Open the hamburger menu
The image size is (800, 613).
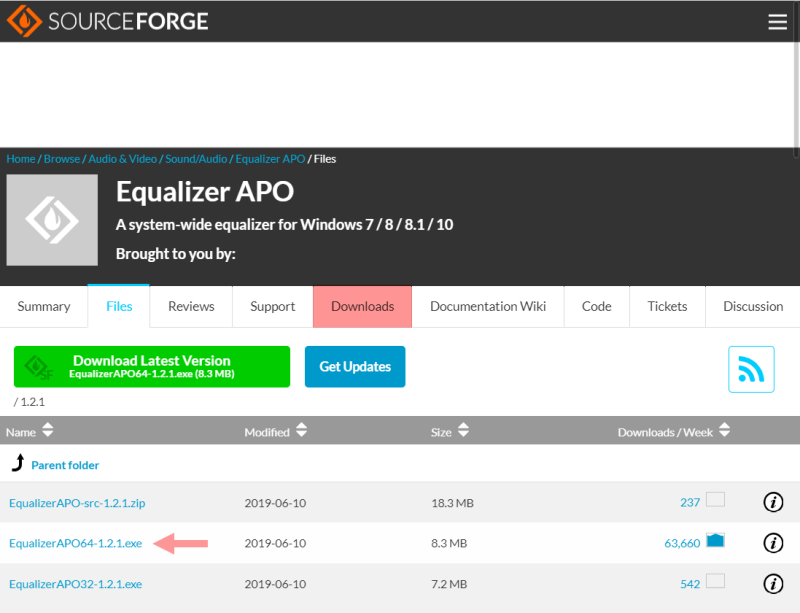pyautogui.click(x=778, y=22)
